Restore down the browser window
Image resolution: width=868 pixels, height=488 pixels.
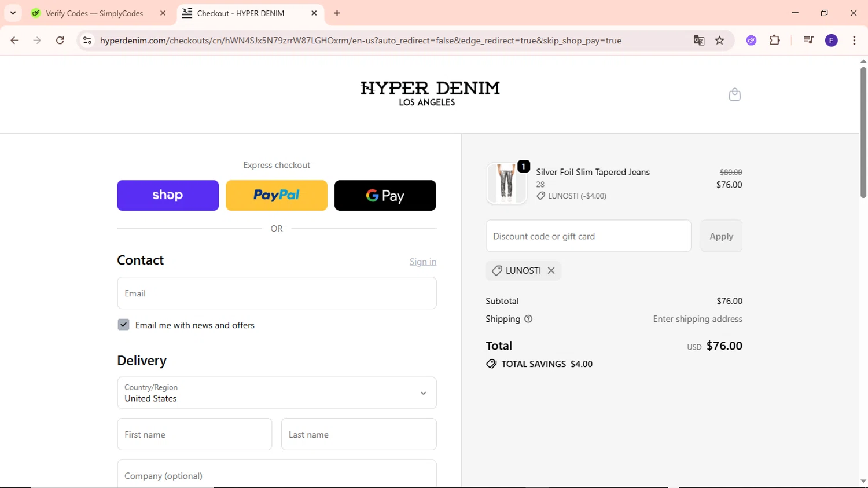pyautogui.click(x=825, y=13)
